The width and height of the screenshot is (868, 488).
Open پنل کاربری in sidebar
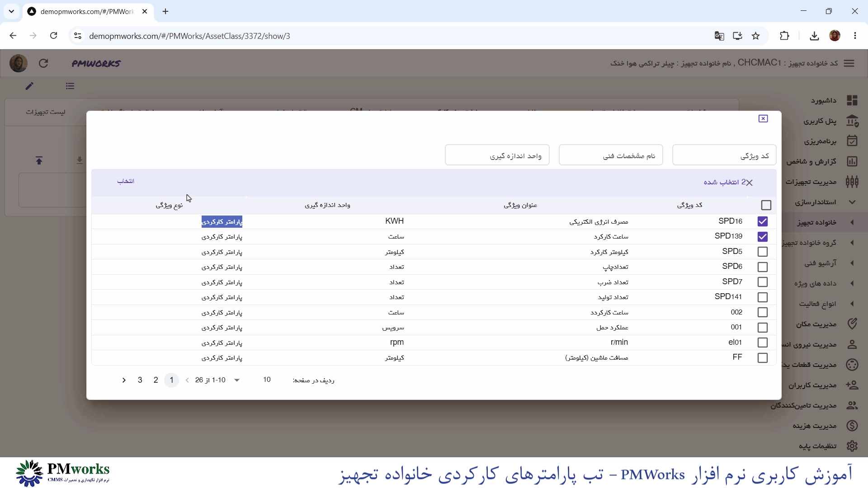[820, 121]
